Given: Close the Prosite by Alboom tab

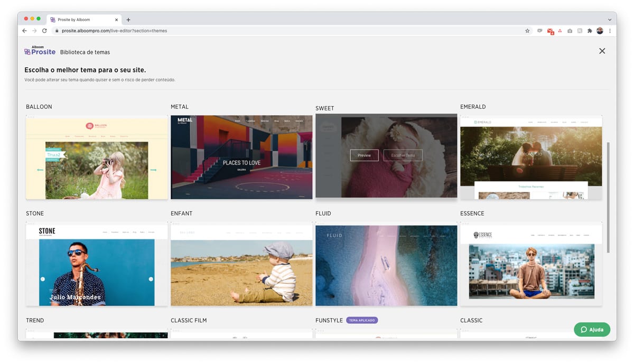Looking at the screenshot, I should [116, 20].
